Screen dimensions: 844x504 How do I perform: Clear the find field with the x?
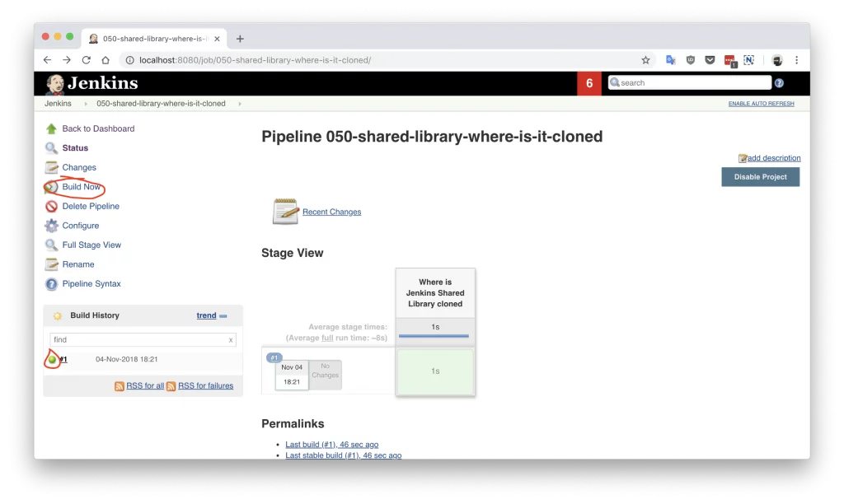(x=231, y=340)
